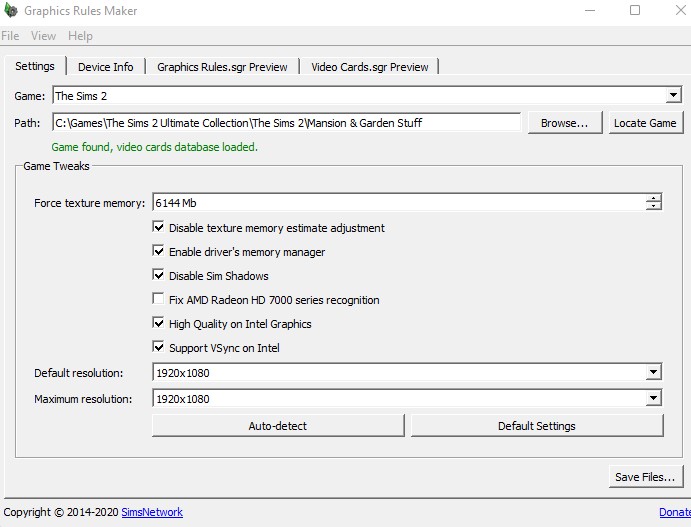
Task: Switch to the Device Info tab
Action: [x=105, y=67]
